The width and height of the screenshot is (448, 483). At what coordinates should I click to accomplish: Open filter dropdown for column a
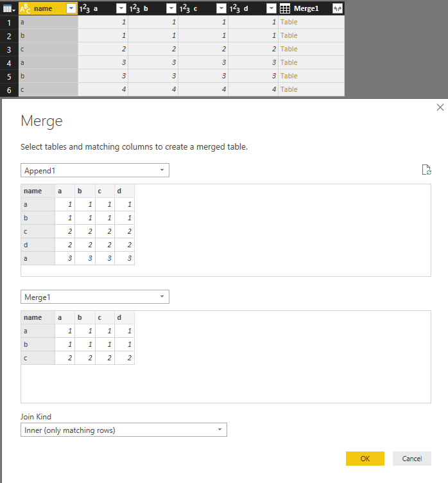121,8
